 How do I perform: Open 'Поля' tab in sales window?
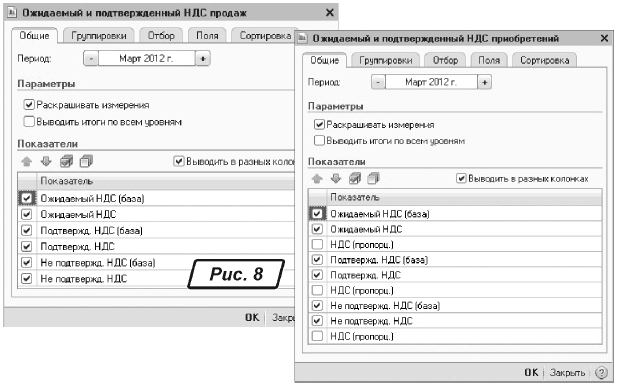click(x=207, y=36)
